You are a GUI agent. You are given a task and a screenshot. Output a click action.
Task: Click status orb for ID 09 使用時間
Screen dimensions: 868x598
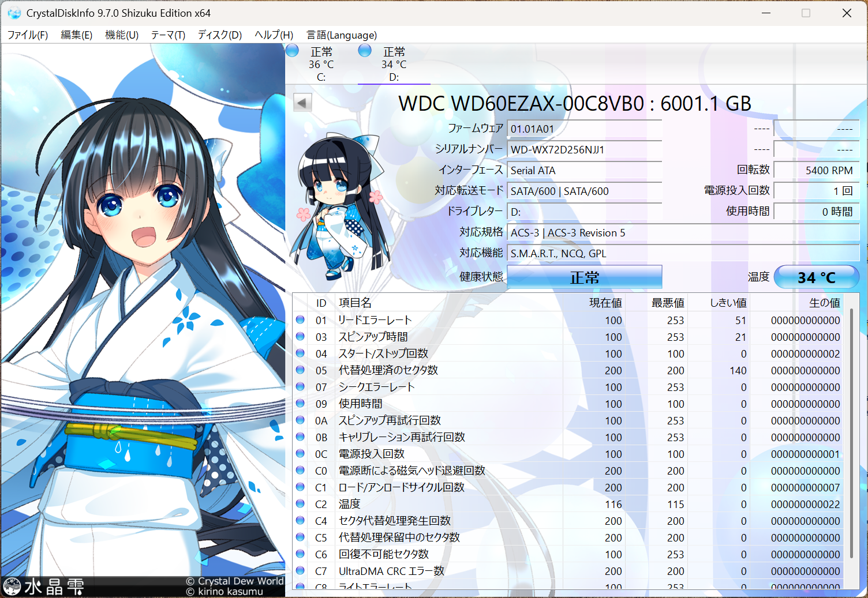(300, 403)
